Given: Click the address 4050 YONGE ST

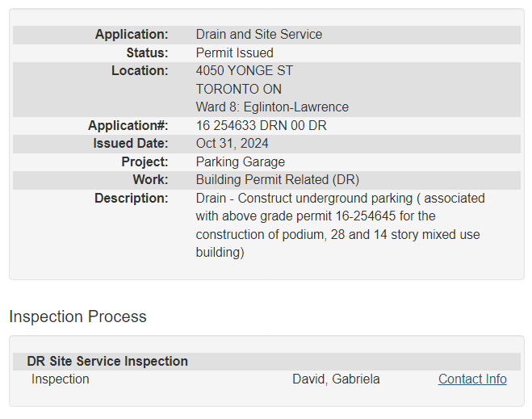Looking at the screenshot, I should click(245, 71).
